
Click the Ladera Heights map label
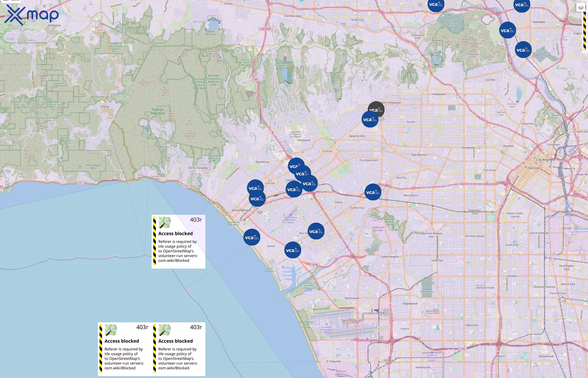click(x=390, y=257)
